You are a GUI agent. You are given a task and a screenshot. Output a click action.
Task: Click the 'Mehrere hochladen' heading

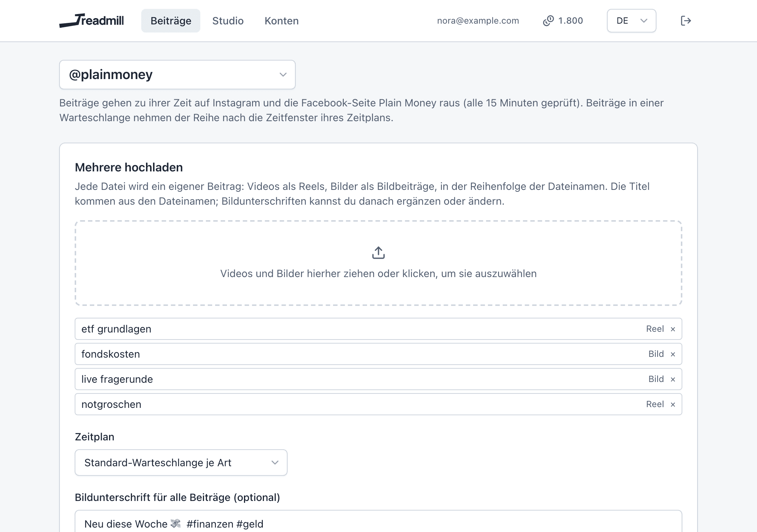click(129, 167)
